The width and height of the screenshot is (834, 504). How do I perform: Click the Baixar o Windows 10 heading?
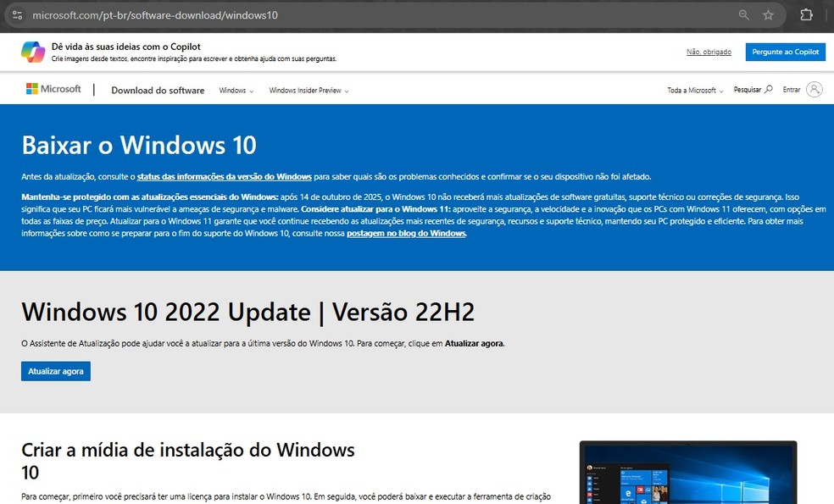pos(139,145)
